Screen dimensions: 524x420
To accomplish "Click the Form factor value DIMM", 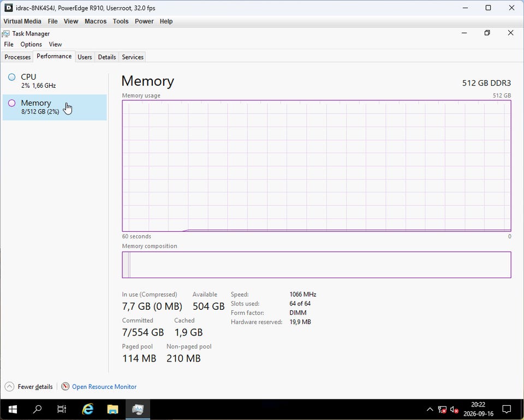I will [298, 313].
